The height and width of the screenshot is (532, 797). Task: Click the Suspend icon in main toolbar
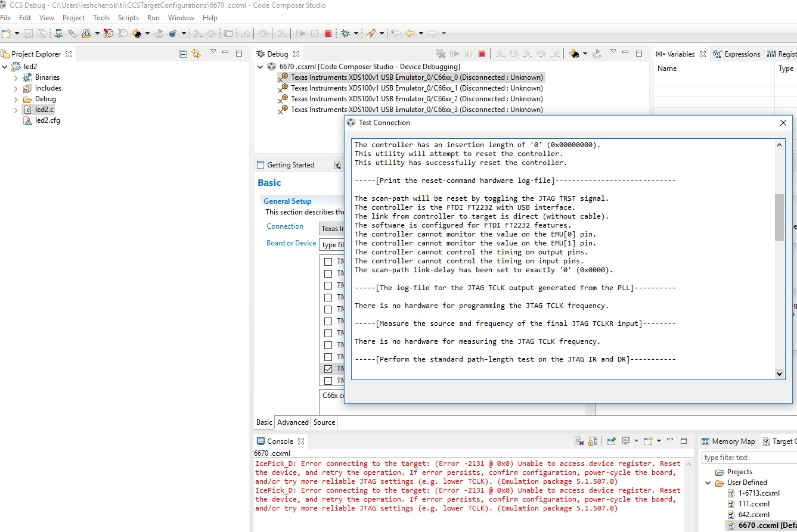(x=314, y=34)
